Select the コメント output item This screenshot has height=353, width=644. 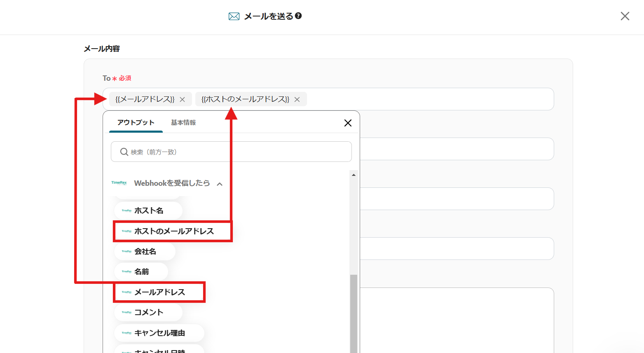(x=148, y=312)
